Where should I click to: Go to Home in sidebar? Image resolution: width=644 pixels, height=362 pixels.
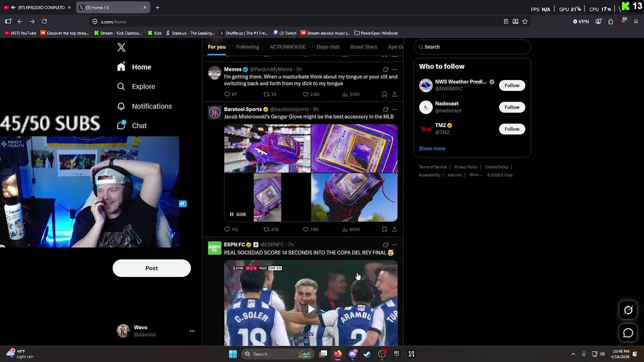134,67
